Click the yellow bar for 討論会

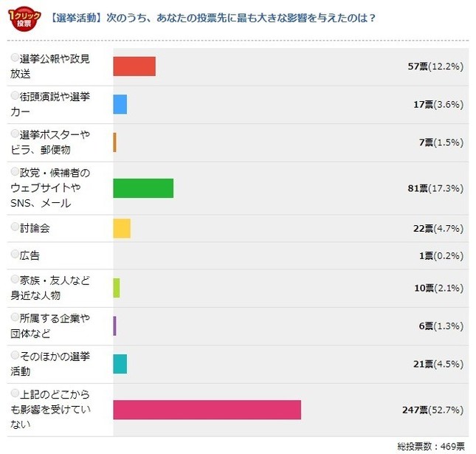pos(122,229)
